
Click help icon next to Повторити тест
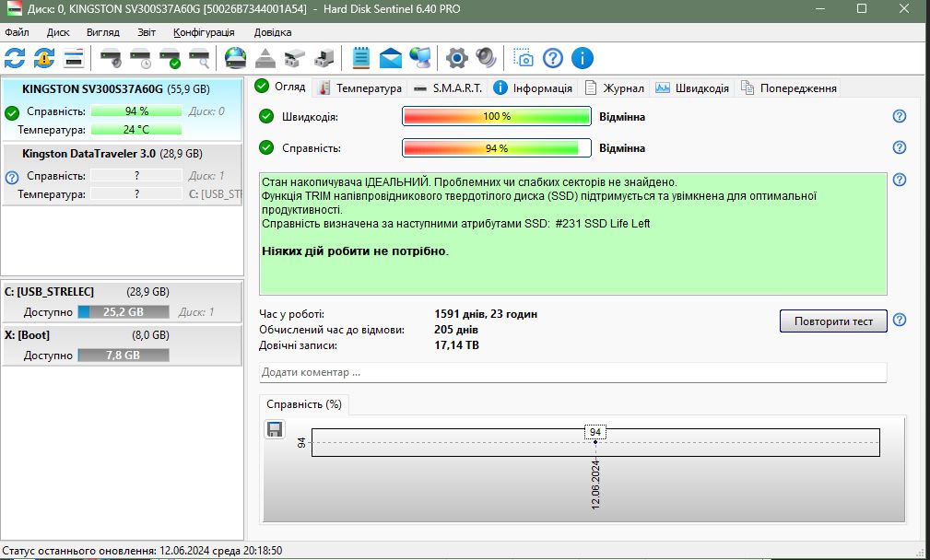click(x=900, y=320)
